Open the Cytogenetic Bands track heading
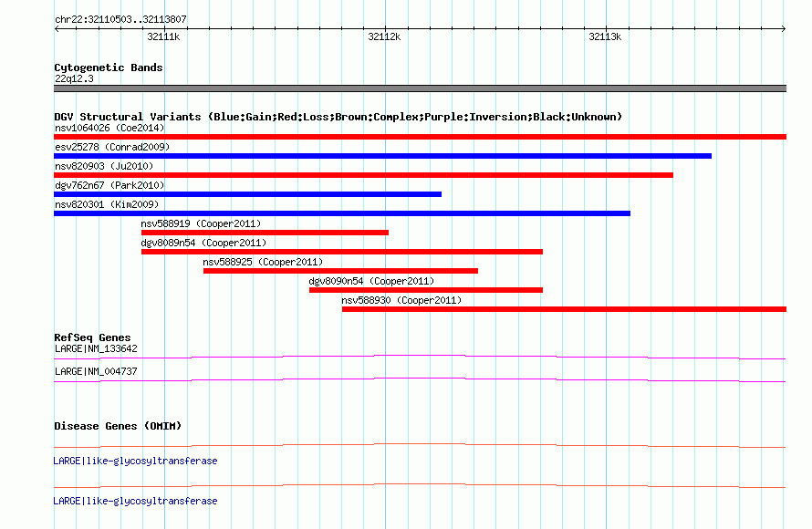812x529 pixels. coord(109,67)
